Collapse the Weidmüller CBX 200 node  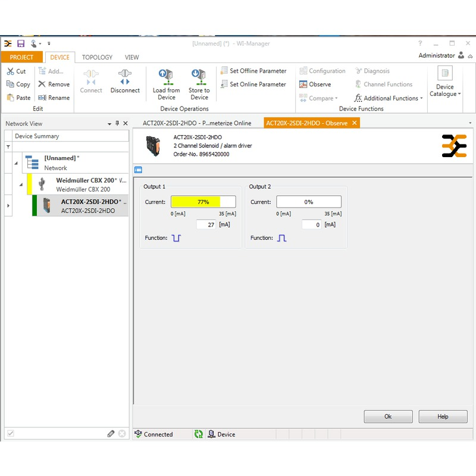tap(21, 184)
